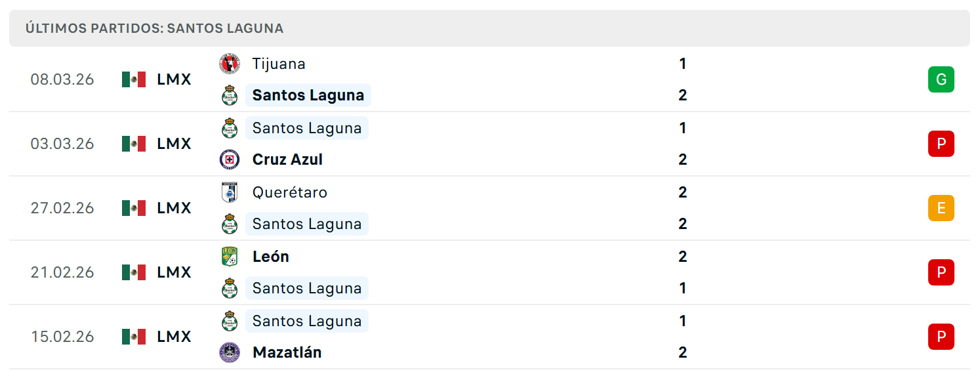Click the Mexico flag beside 15.02.26
This screenshot has height=380, width=980.
(x=134, y=337)
